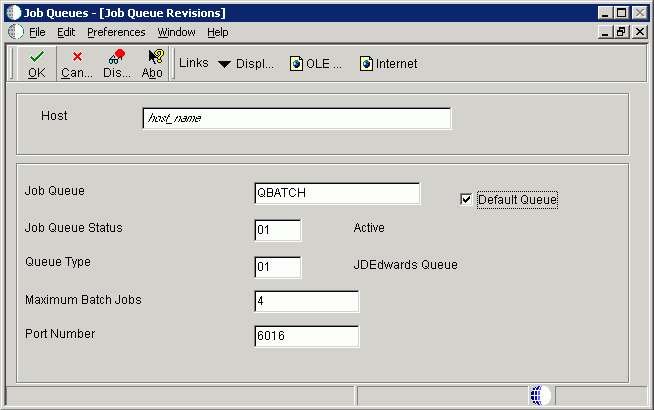654x410 pixels.
Task: Click the Job Queue field with QBATCH
Action: pyautogui.click(x=337, y=193)
